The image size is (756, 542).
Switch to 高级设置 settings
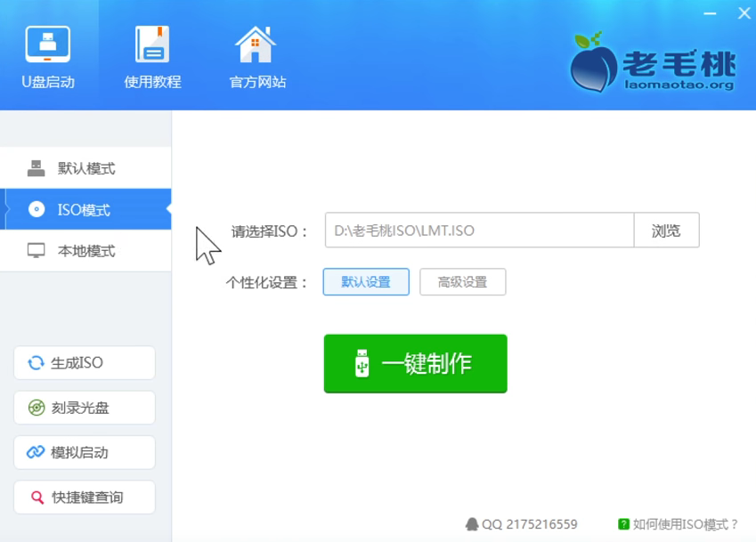coord(462,281)
